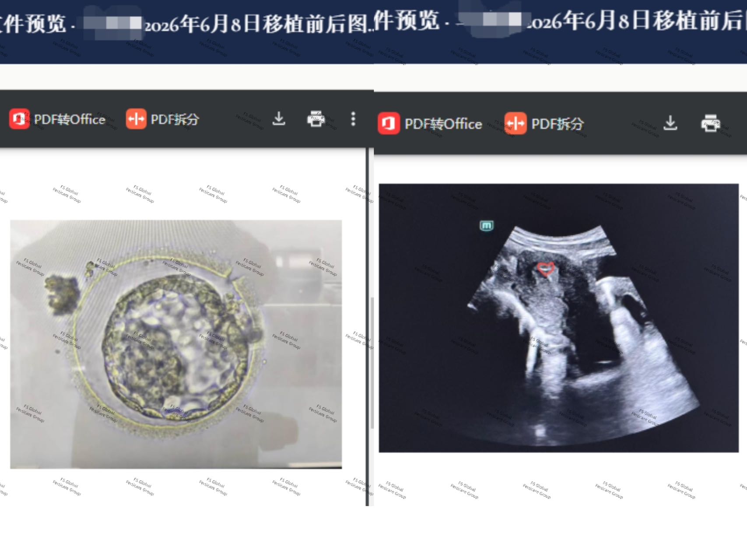
Task: Print the document in right viewer
Action: (710, 123)
